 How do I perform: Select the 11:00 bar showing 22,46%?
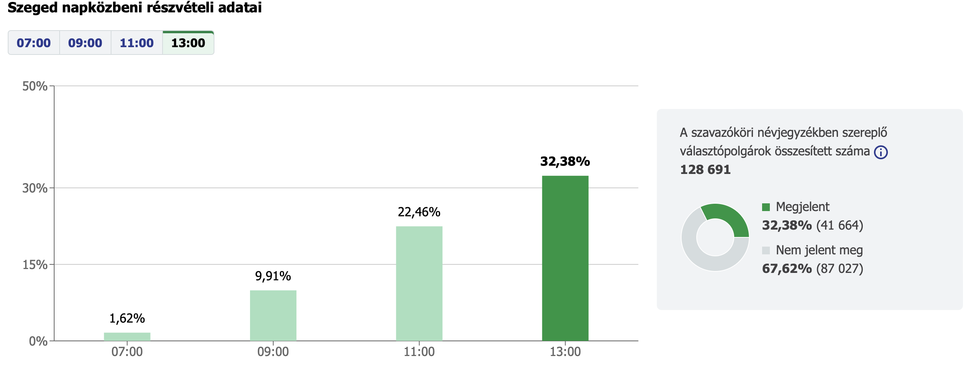click(419, 283)
